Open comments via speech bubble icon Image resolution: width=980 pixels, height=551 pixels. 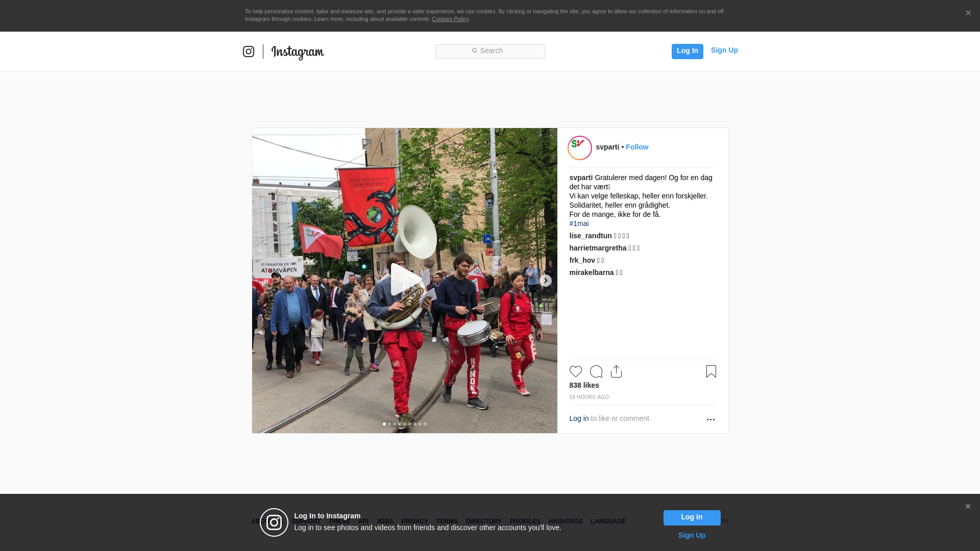pyautogui.click(x=596, y=371)
